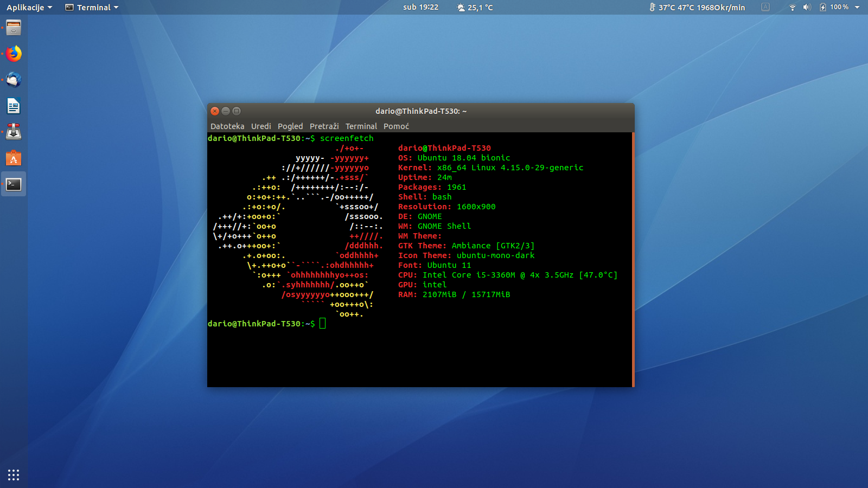The width and height of the screenshot is (868, 488).
Task: Click the GTK Theme: Ambiance line
Action: (467, 246)
